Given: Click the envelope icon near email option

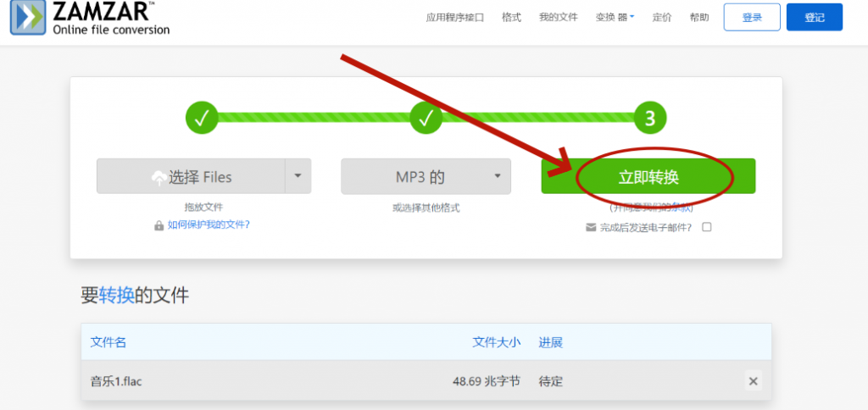Looking at the screenshot, I should coord(591,227).
